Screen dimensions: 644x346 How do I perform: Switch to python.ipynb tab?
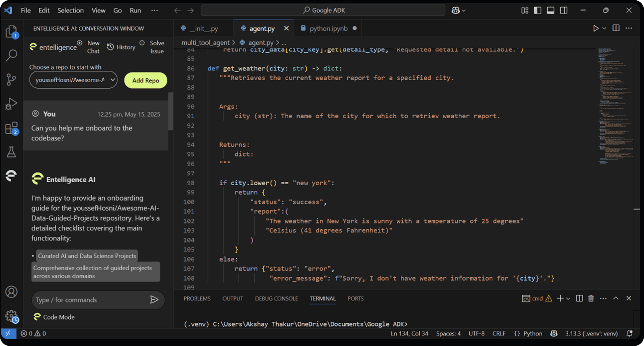click(328, 28)
